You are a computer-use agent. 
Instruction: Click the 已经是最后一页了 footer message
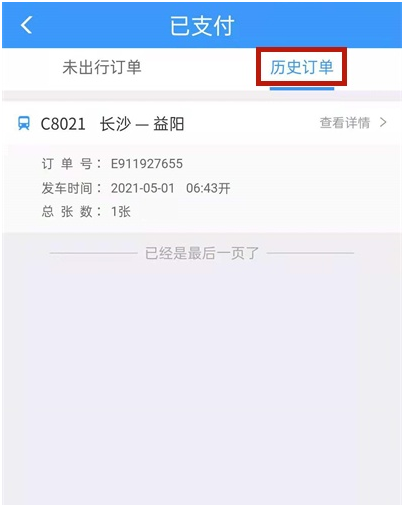pos(202,253)
